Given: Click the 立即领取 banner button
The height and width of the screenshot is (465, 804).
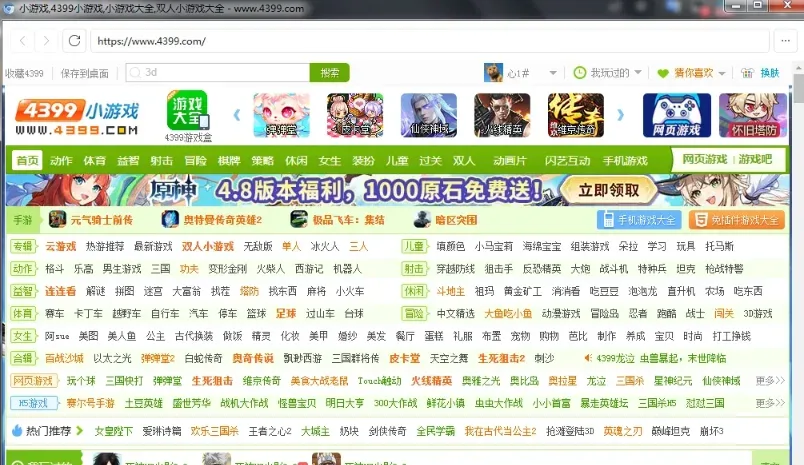Looking at the screenshot, I should coord(609,190).
